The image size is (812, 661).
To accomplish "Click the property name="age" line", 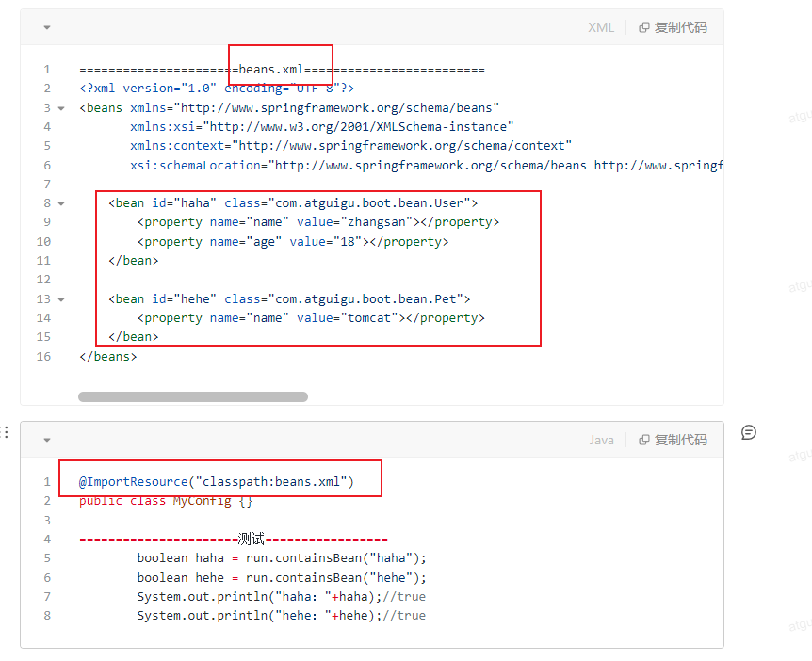I will pos(293,242).
